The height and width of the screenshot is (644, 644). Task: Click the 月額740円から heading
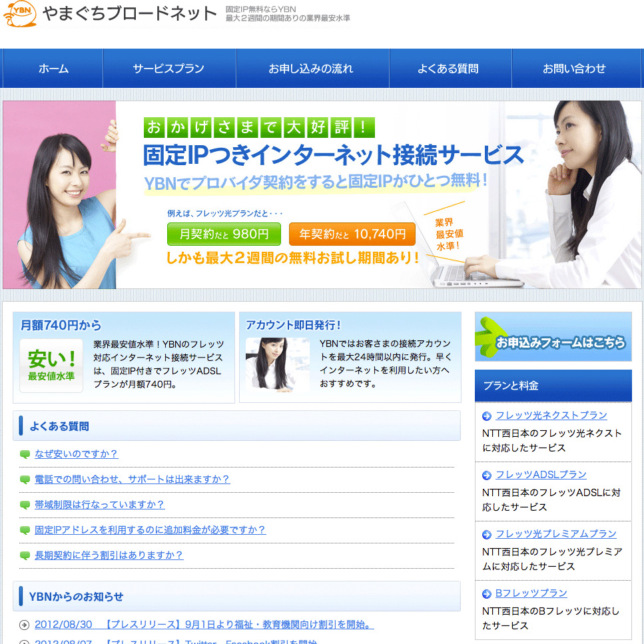(61, 325)
